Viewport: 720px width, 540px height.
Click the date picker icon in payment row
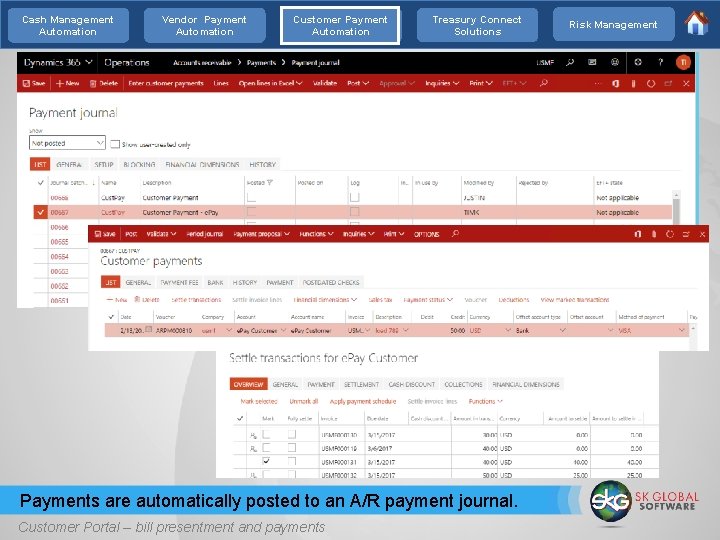pyautogui.click(x=148, y=329)
